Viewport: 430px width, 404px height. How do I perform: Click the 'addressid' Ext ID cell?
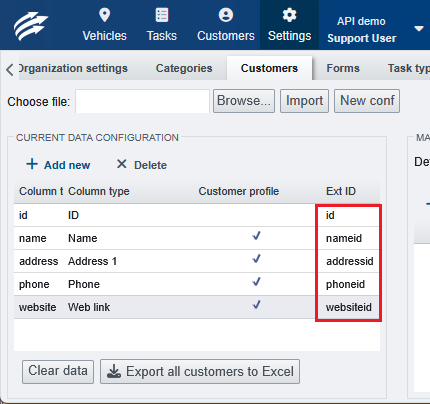click(x=350, y=261)
